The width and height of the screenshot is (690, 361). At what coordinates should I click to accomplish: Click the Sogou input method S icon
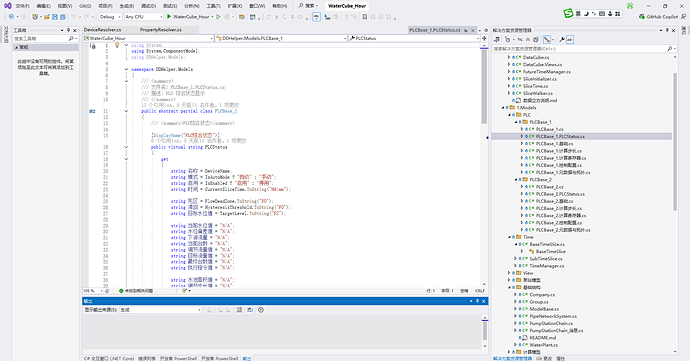pyautogui.click(x=568, y=14)
